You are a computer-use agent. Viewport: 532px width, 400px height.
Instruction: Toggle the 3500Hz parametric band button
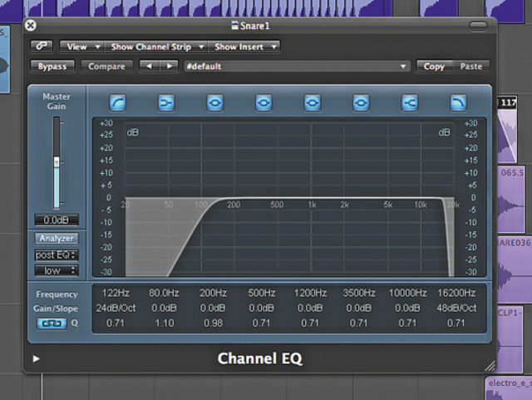[x=361, y=102]
